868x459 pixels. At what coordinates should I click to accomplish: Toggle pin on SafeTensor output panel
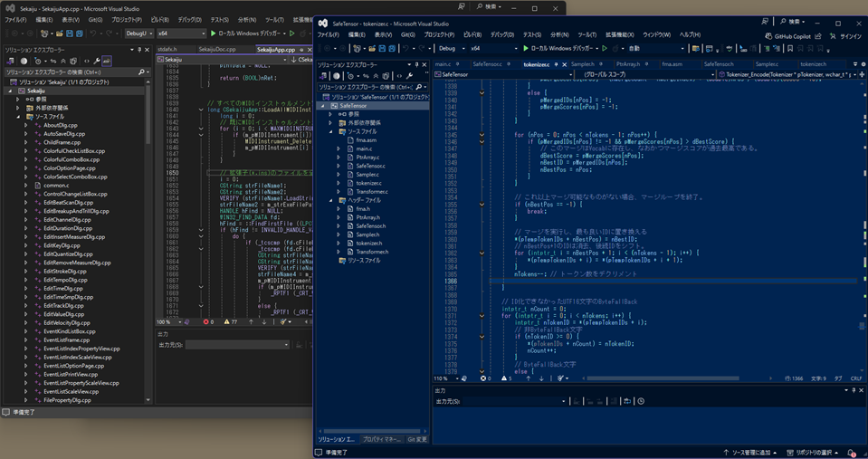[x=853, y=390]
